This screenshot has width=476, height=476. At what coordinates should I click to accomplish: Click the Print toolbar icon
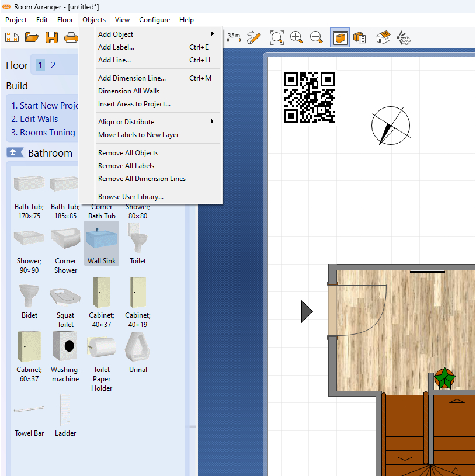coord(71,38)
